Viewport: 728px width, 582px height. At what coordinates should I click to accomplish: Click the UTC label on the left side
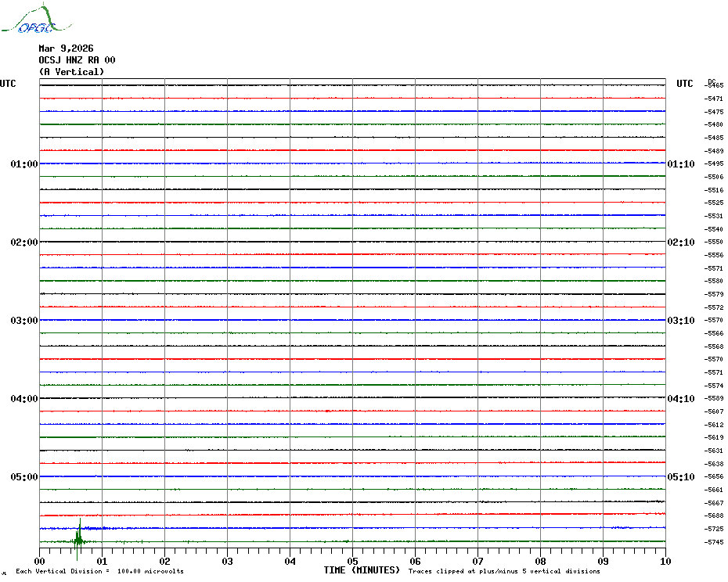[x=8, y=84]
